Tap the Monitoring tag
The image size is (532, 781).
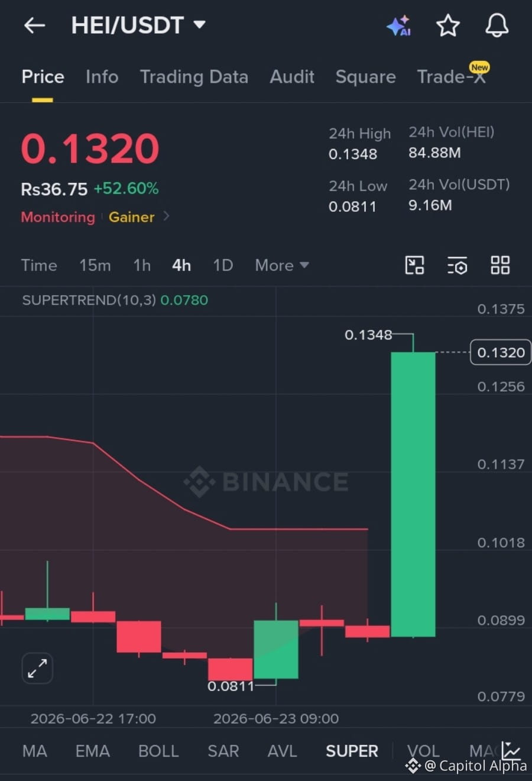click(58, 217)
